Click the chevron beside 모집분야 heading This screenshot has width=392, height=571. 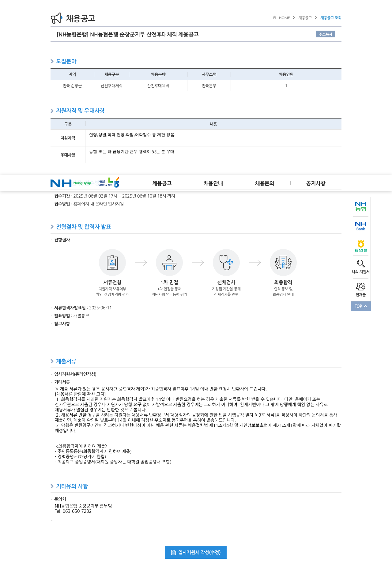52,61
